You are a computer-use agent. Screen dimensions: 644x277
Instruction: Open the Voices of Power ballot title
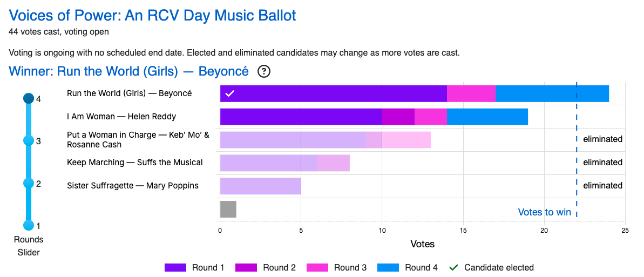(152, 15)
